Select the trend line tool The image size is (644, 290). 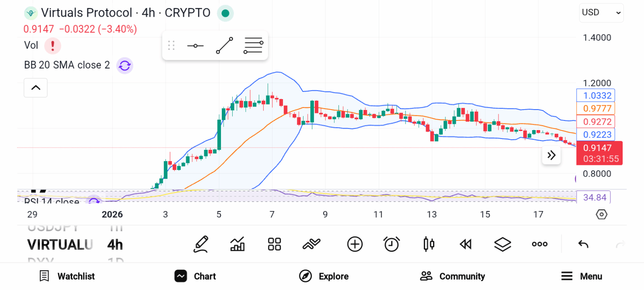click(x=224, y=45)
